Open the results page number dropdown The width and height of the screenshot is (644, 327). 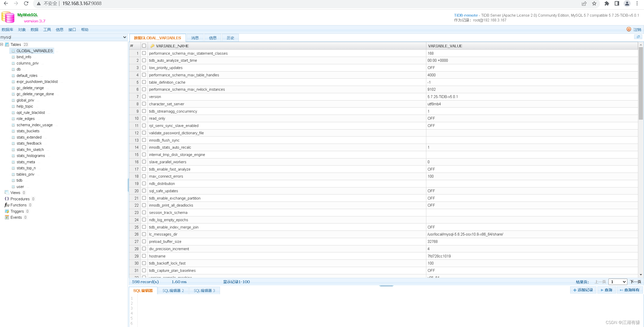pyautogui.click(x=618, y=282)
